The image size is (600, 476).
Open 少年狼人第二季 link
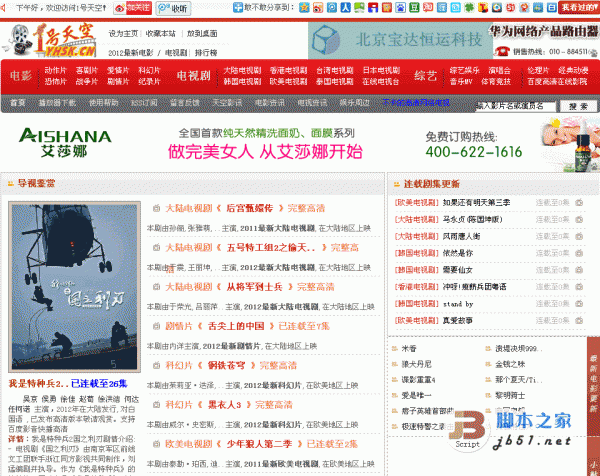click(x=259, y=444)
